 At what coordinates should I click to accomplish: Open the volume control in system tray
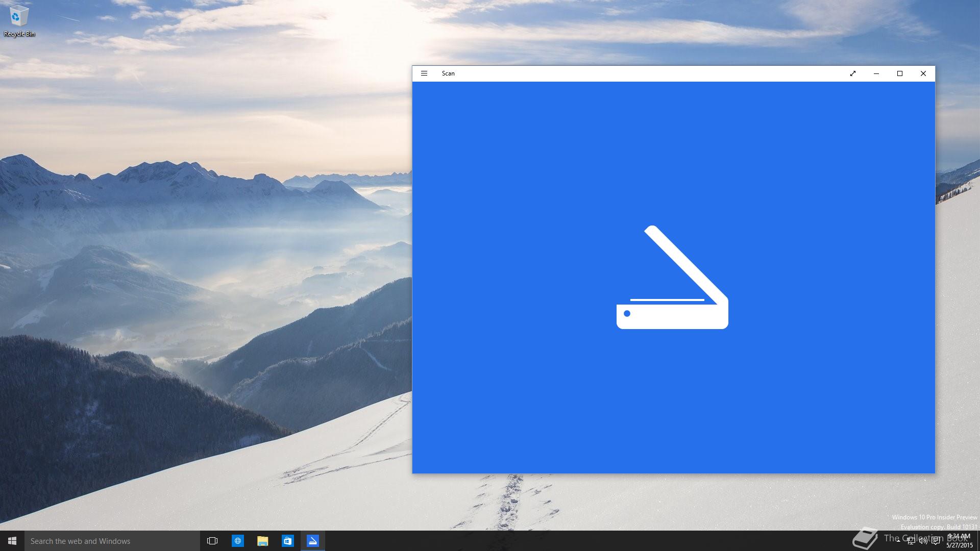(x=923, y=541)
